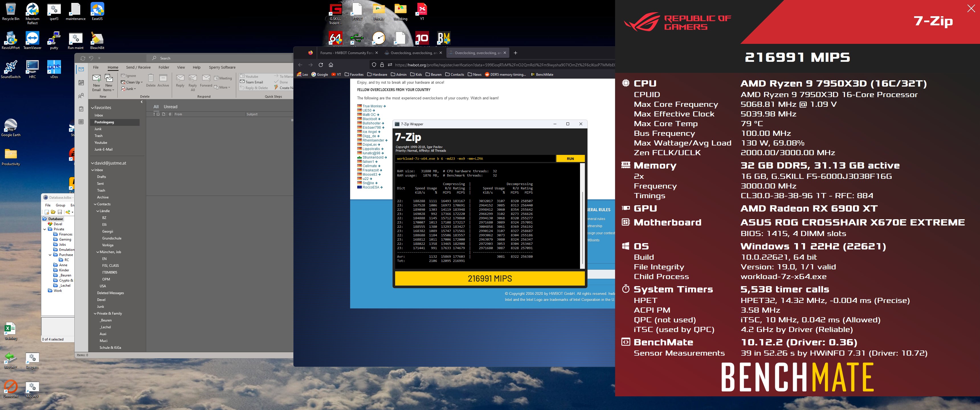The height and width of the screenshot is (410, 980).
Task: Collapse the München, Job folder
Action: pyautogui.click(x=98, y=252)
